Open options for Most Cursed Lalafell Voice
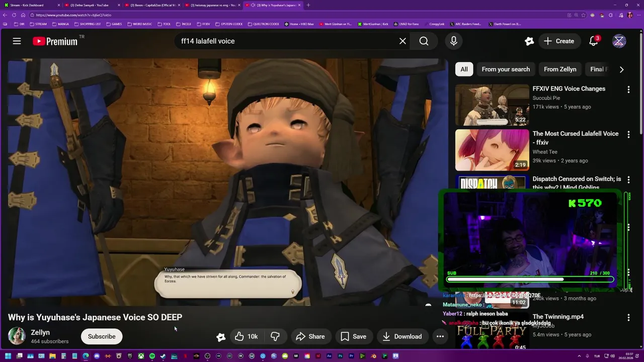The width and height of the screenshot is (644, 362). pos(628,135)
